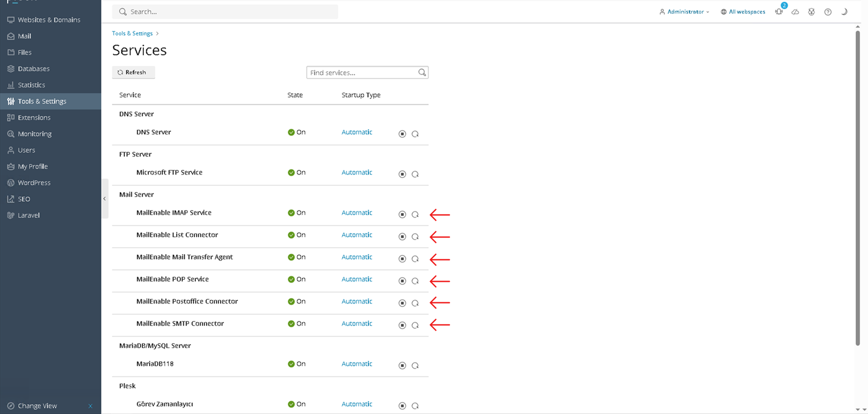The image size is (868, 414).
Task: Toggle dark mode moon icon
Action: (844, 12)
